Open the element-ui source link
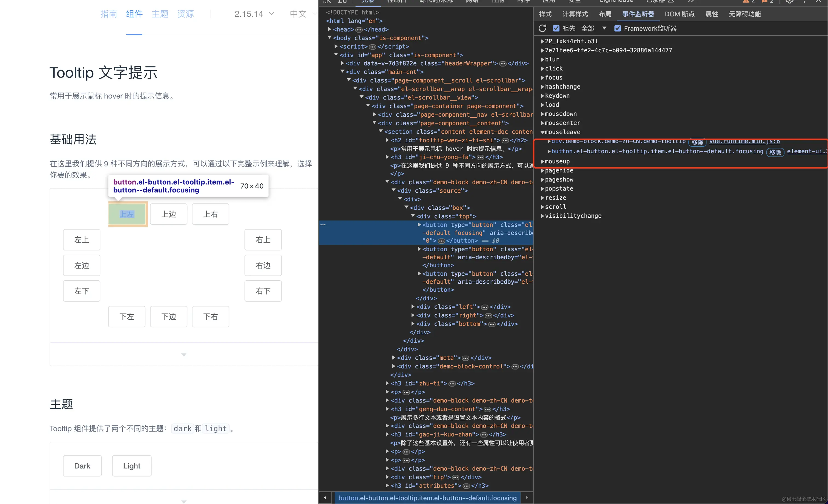This screenshot has height=504, width=828. click(807, 151)
